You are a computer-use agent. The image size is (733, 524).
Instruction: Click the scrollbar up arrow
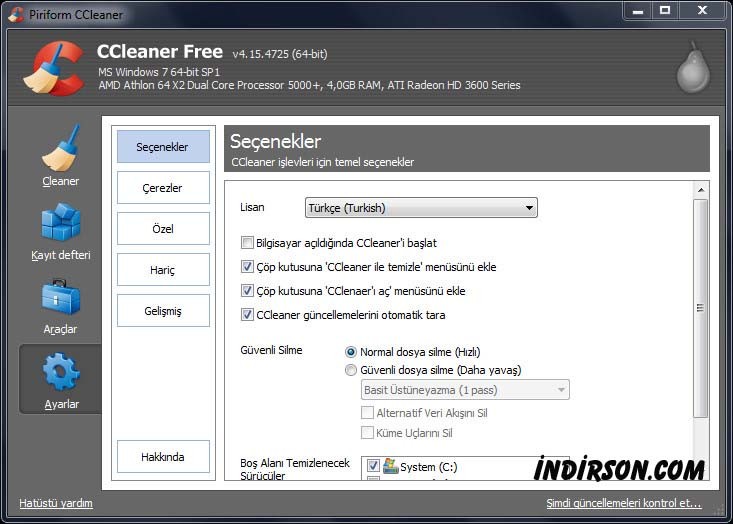[701, 190]
